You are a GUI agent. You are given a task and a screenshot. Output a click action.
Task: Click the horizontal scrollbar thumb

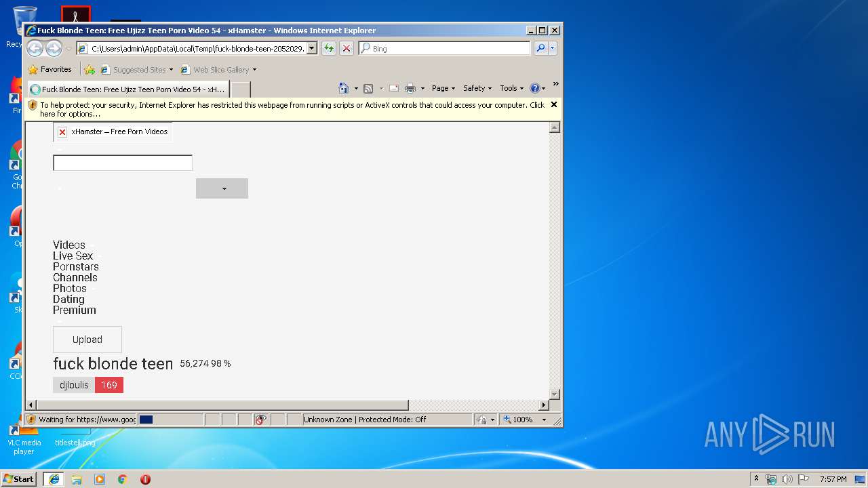[x=222, y=405]
